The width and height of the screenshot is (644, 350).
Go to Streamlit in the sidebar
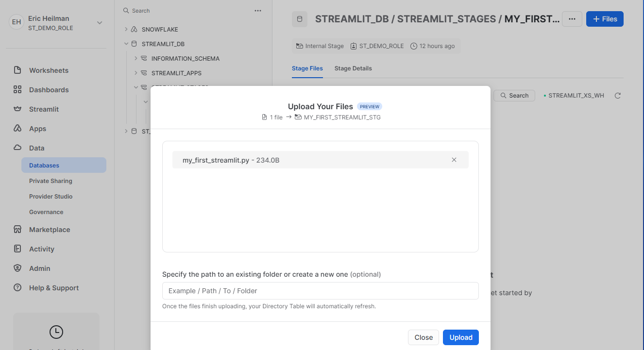[x=44, y=109]
